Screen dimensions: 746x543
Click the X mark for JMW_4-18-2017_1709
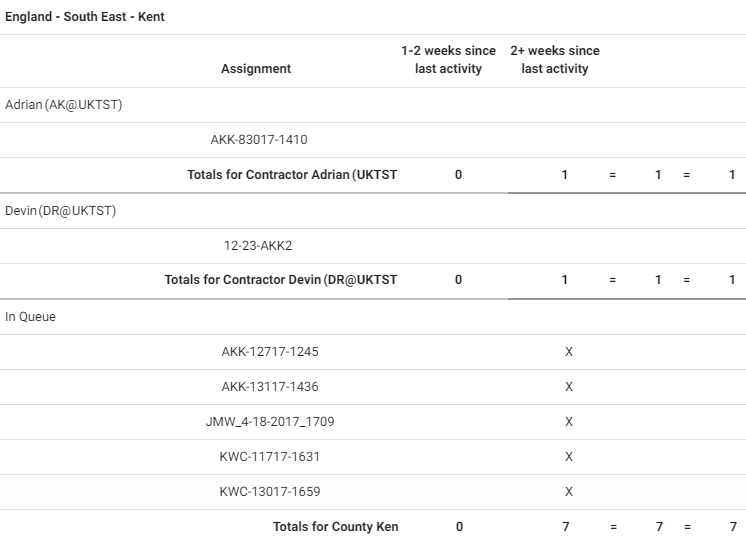pos(569,422)
